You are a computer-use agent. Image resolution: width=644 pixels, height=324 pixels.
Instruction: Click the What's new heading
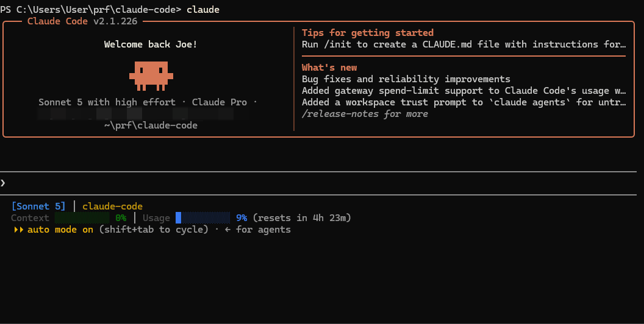click(329, 68)
